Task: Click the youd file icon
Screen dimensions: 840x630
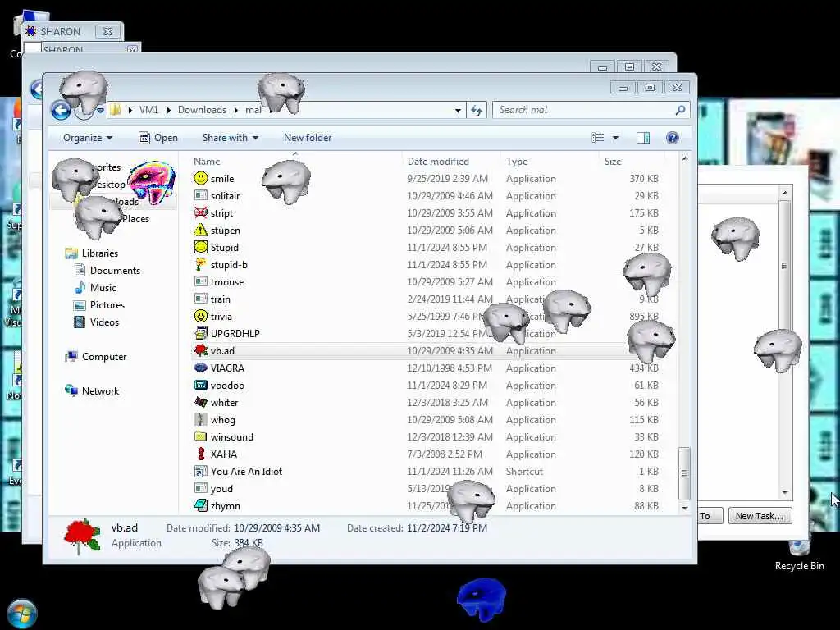Action: 201,488
